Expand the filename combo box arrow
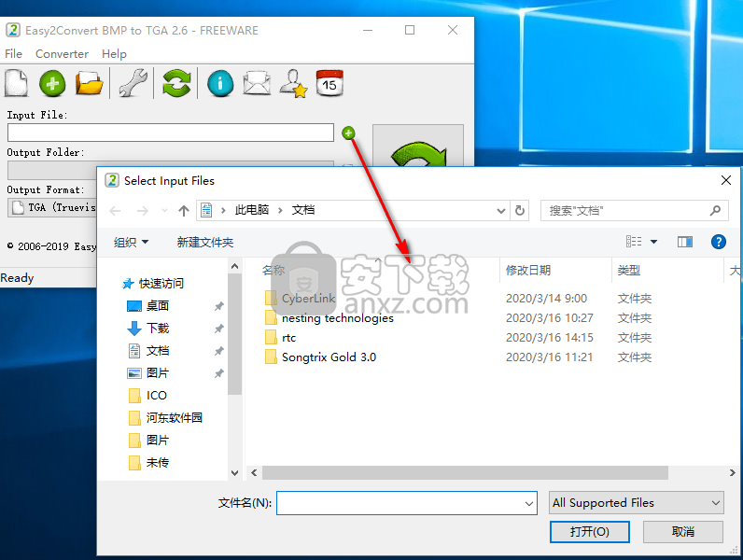Viewport: 743px width, 560px height. (x=529, y=504)
